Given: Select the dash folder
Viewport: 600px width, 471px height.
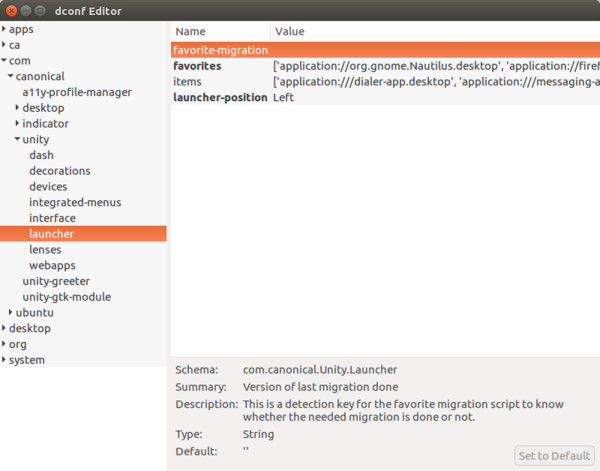Looking at the screenshot, I should click(41, 155).
